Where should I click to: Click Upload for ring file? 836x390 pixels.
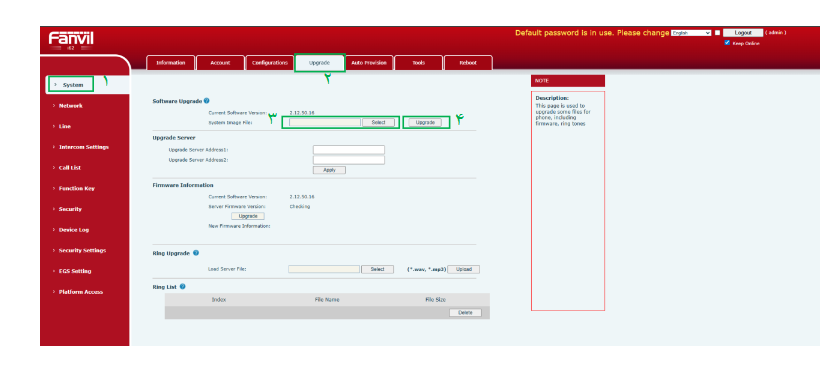(464, 269)
